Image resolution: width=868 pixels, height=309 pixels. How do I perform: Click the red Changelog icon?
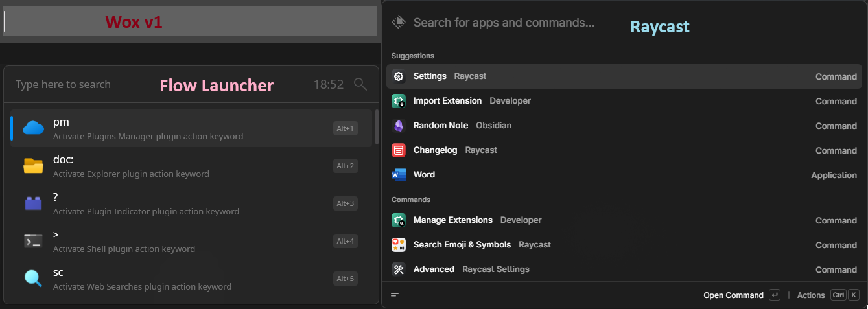point(399,150)
